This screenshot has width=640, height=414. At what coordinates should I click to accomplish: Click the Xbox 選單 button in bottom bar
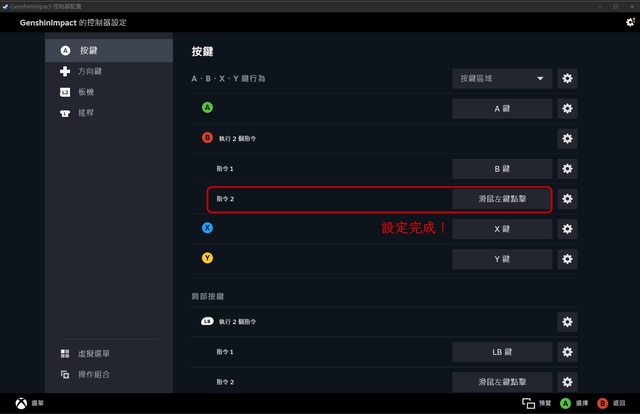tap(29, 403)
